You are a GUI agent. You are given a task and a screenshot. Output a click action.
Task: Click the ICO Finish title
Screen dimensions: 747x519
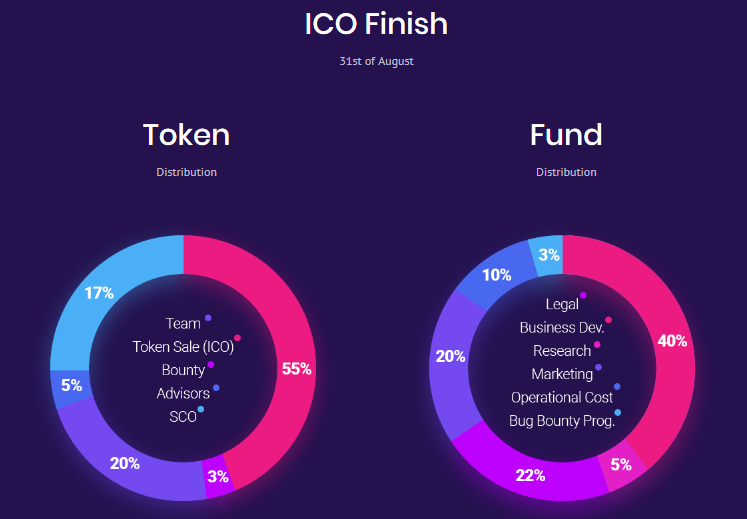tap(376, 24)
